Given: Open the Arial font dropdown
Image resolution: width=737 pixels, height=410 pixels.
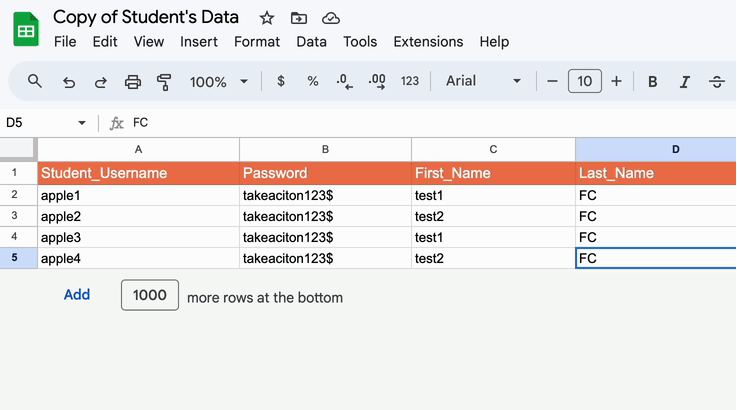Looking at the screenshot, I should click(x=484, y=82).
